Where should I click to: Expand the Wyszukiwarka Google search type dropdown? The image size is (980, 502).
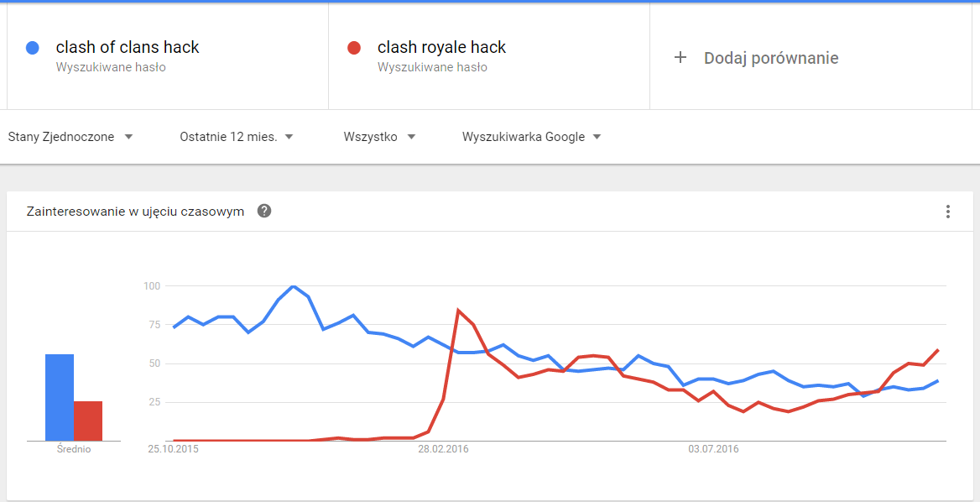click(532, 137)
